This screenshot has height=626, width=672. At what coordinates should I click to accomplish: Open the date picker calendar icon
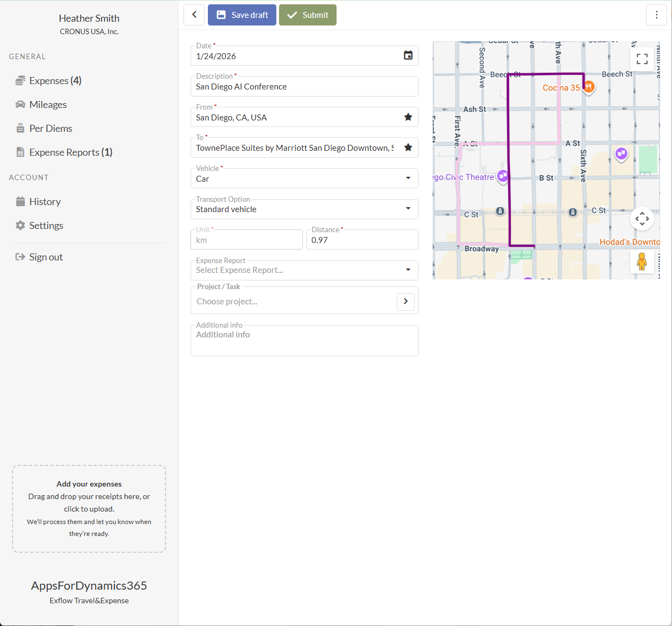click(x=408, y=55)
